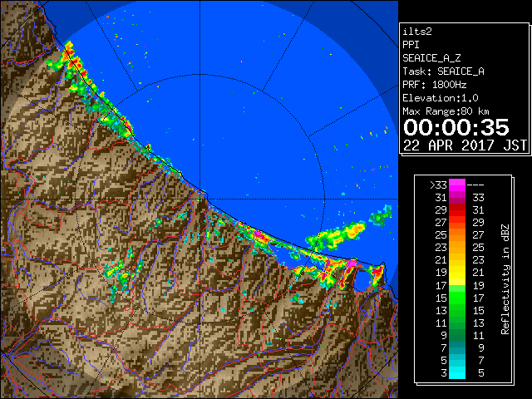Click the legend value '3' at bottom-left of scale
532x399 pixels.
(x=444, y=373)
